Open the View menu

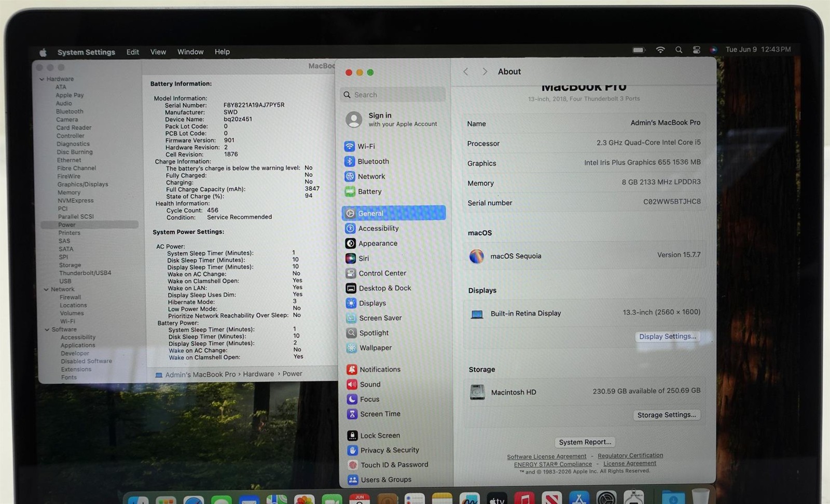pyautogui.click(x=158, y=52)
